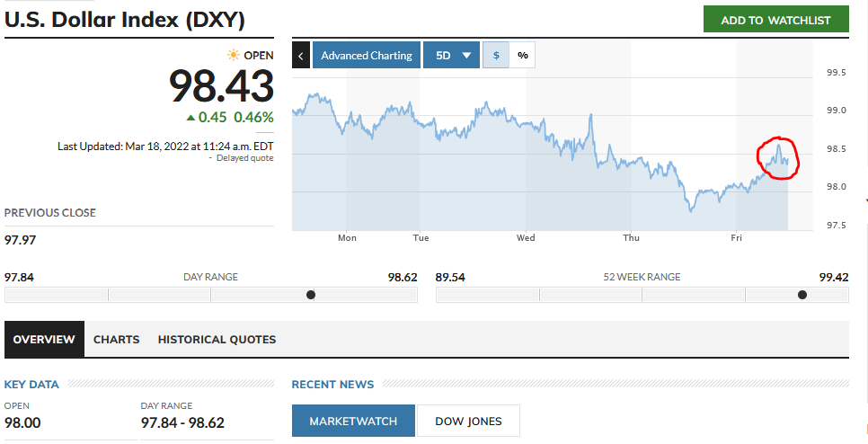Click the green up-arrow change indicator
868x444 pixels.
click(x=190, y=118)
